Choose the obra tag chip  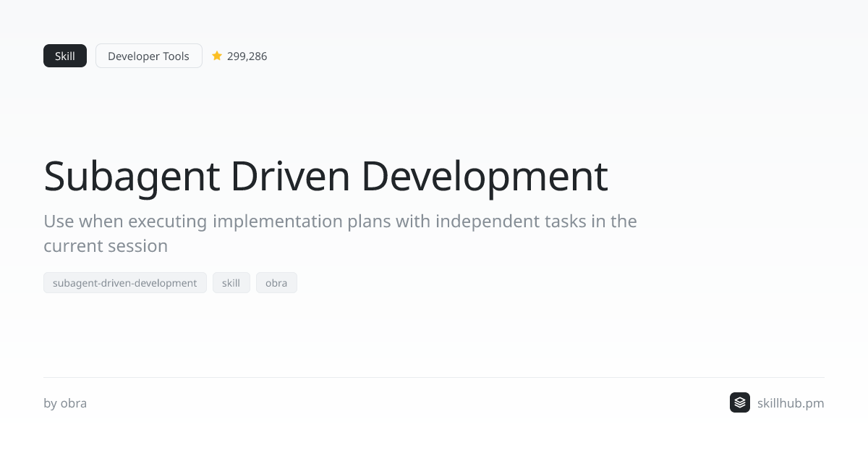pos(276,283)
